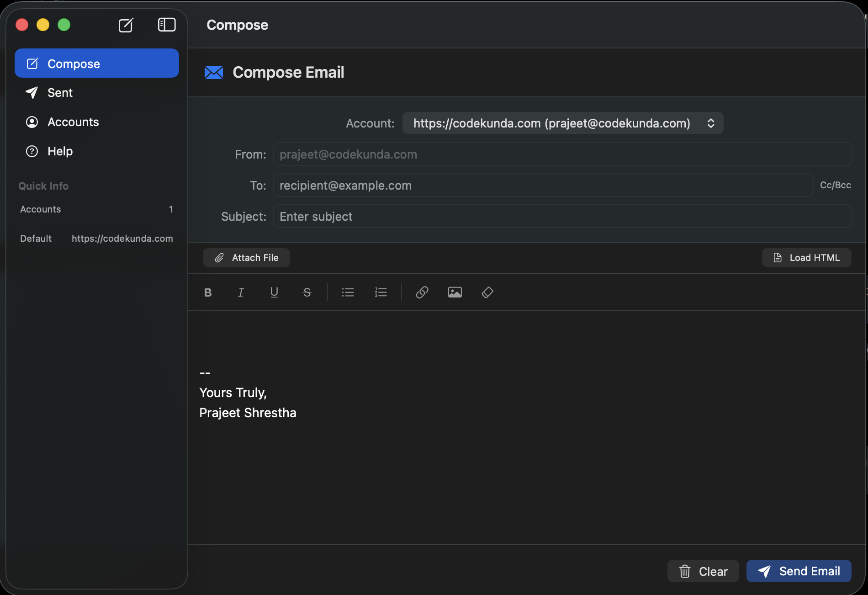
Task: Insert a hyperlink in the email body
Action: [422, 292]
